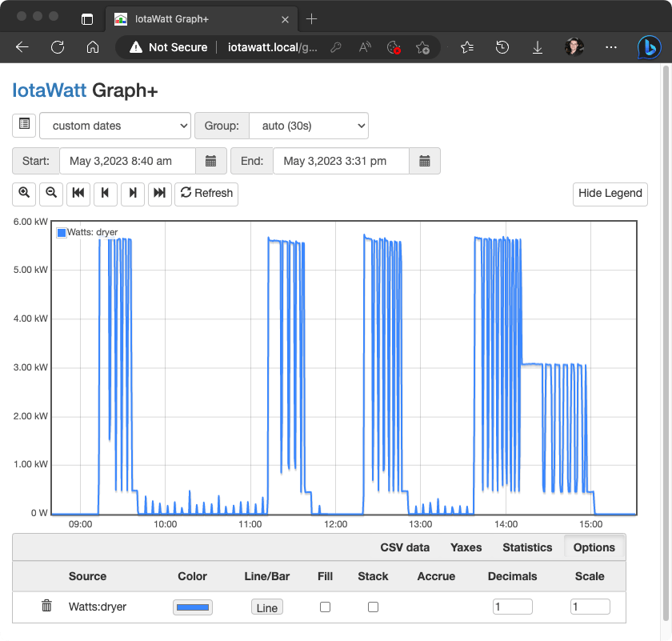Step forward half a period
The image size is (672, 641).
pyautogui.click(x=133, y=194)
